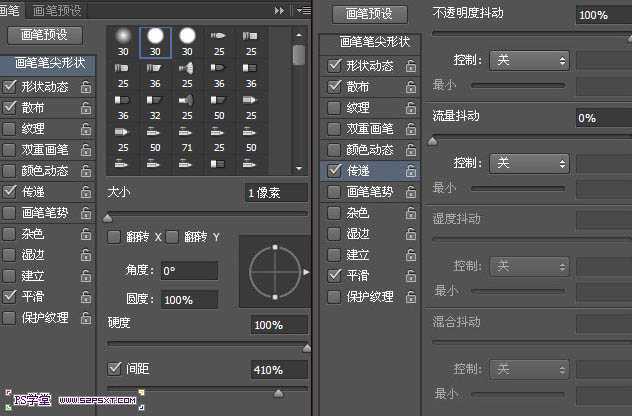632x416 pixels.
Task: Toggle lock icon beside 湿边 in left panel
Action: [86, 255]
